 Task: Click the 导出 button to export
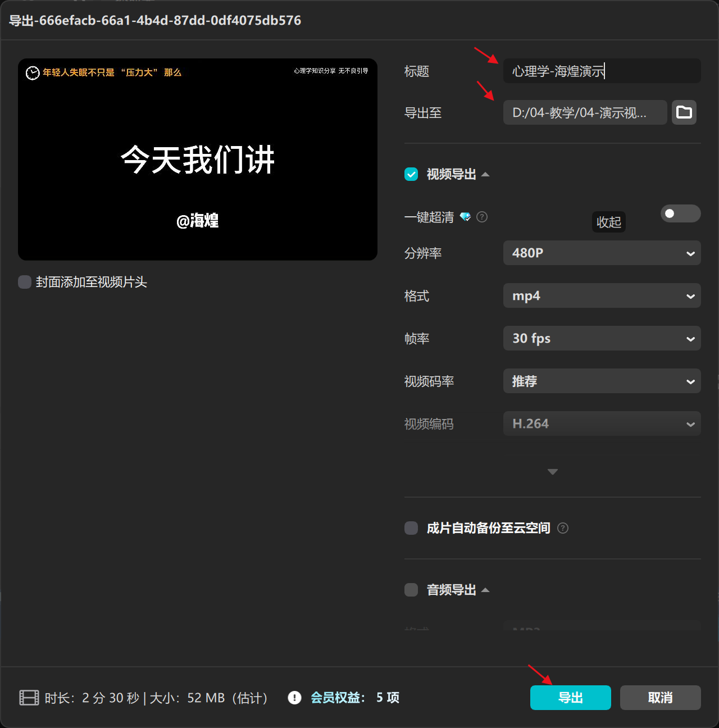(x=570, y=698)
